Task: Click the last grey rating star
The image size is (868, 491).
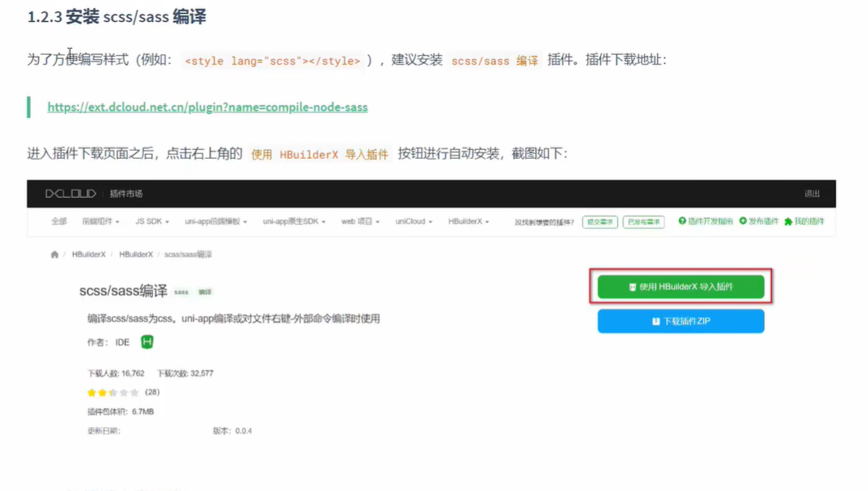Action: 134,392
